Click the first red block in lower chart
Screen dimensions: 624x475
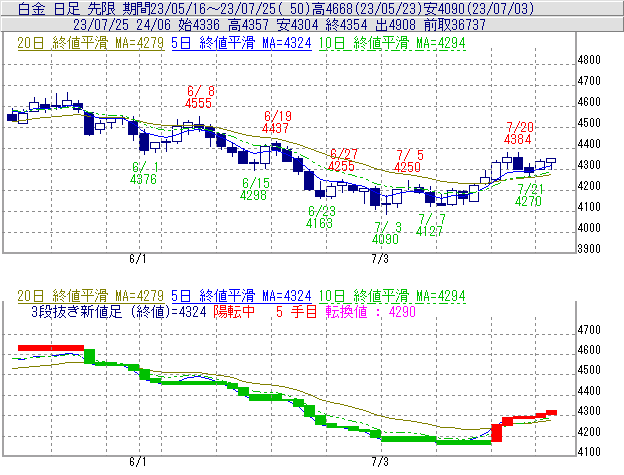point(51,348)
